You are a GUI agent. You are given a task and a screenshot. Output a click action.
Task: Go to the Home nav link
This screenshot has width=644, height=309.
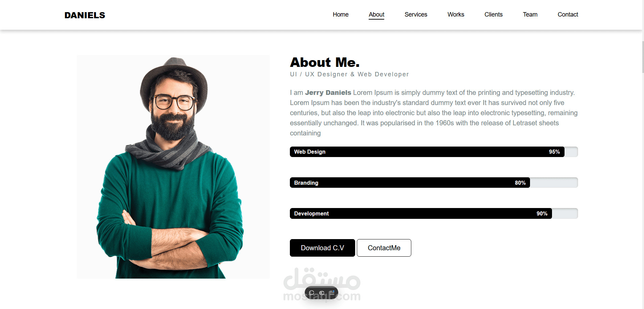341,15
